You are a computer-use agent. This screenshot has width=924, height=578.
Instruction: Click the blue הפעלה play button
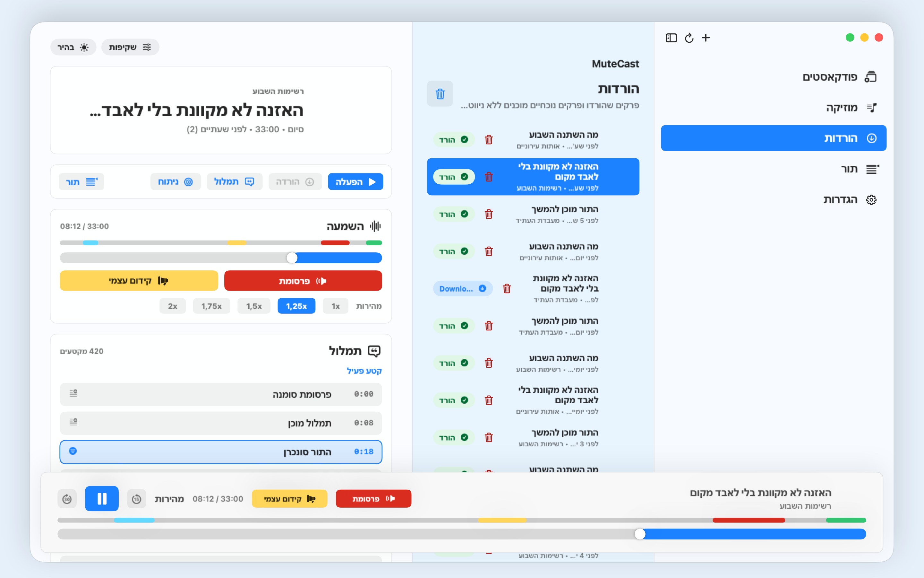tap(355, 182)
